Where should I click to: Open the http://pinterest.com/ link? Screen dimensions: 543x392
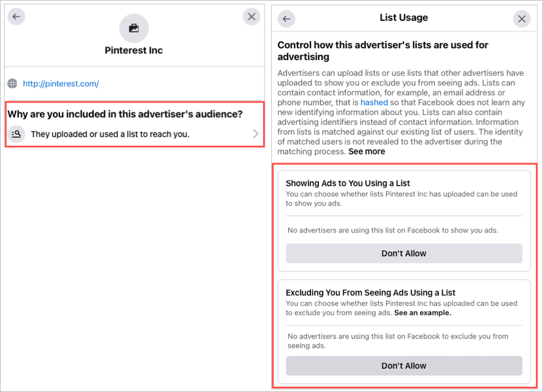pyautogui.click(x=61, y=84)
